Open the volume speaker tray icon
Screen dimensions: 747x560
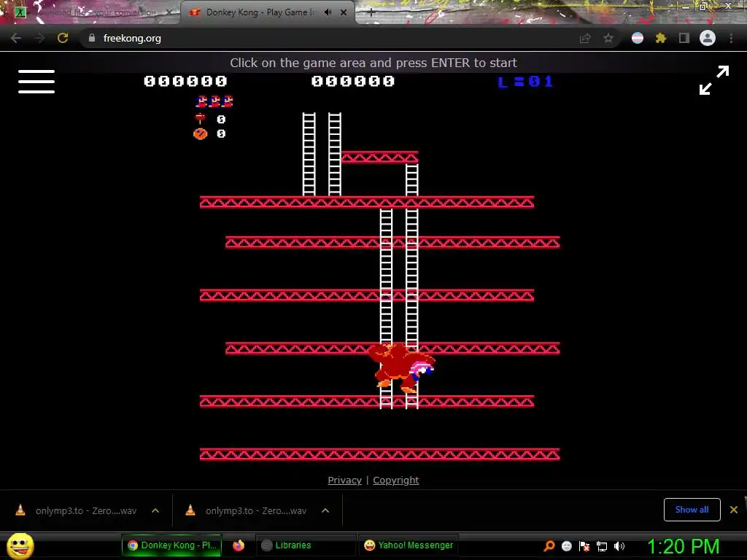(619, 545)
